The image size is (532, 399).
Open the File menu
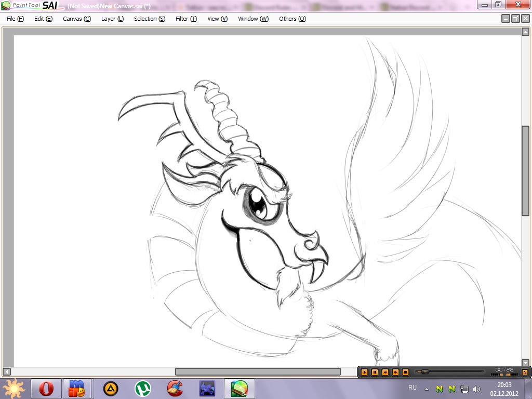15,19
